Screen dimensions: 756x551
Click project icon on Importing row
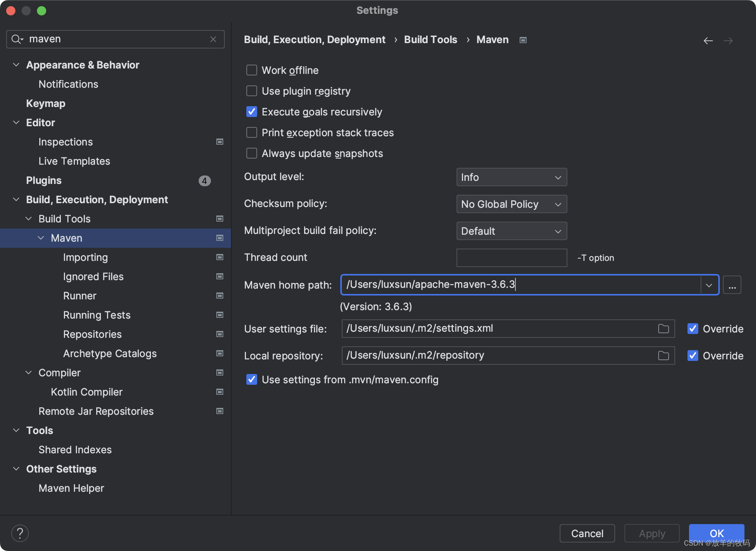tap(220, 257)
